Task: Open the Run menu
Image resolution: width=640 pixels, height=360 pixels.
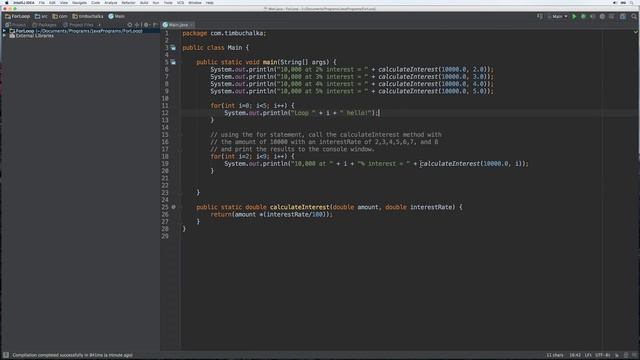Action: click(156, 2)
